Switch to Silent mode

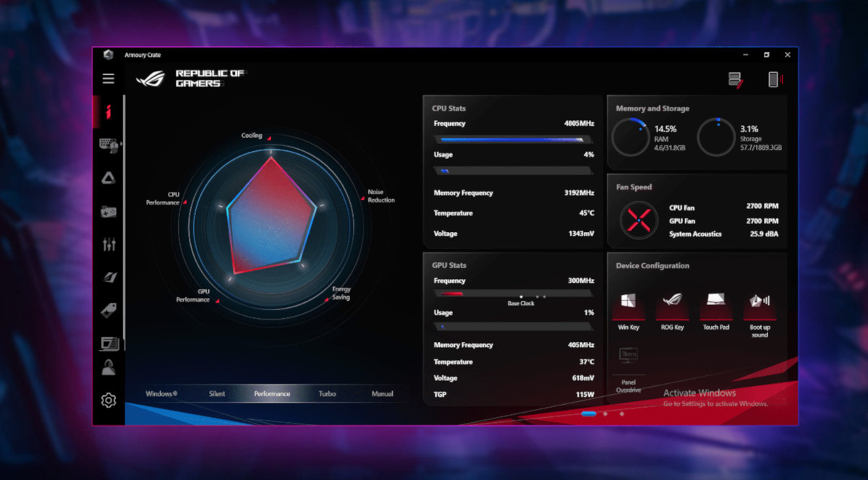click(217, 394)
